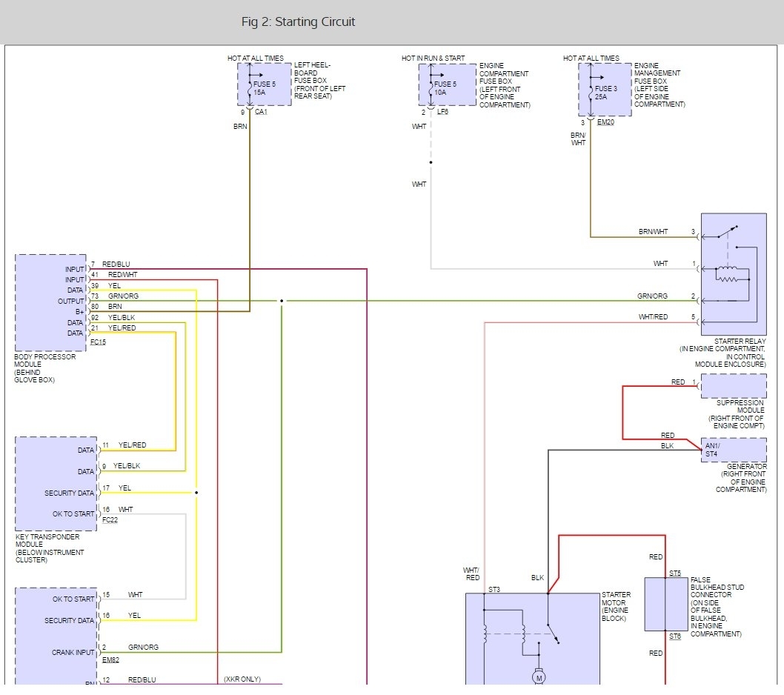
Task: Click the EM20 connector label
Action: point(605,122)
